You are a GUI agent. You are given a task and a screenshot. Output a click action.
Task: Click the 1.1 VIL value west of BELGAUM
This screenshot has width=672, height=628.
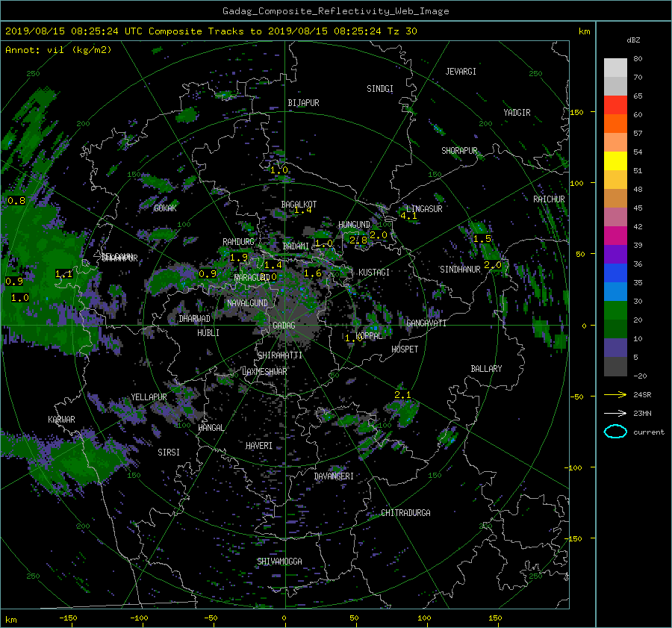pyautogui.click(x=64, y=273)
